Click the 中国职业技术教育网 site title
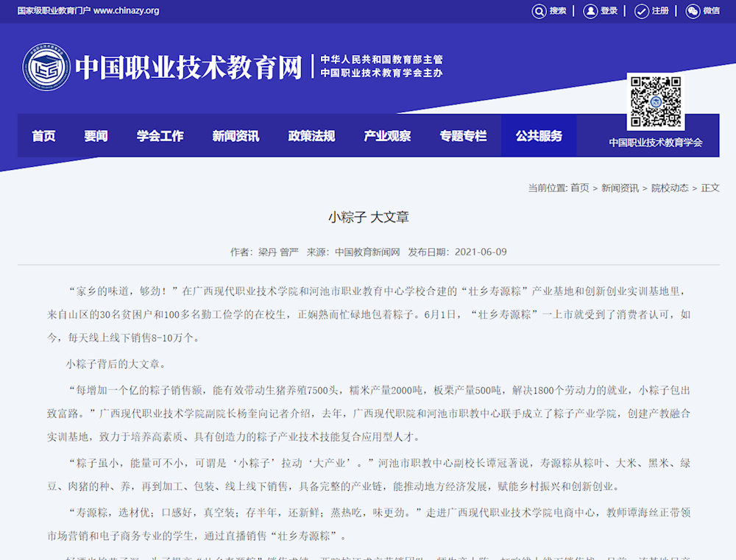 click(188, 68)
